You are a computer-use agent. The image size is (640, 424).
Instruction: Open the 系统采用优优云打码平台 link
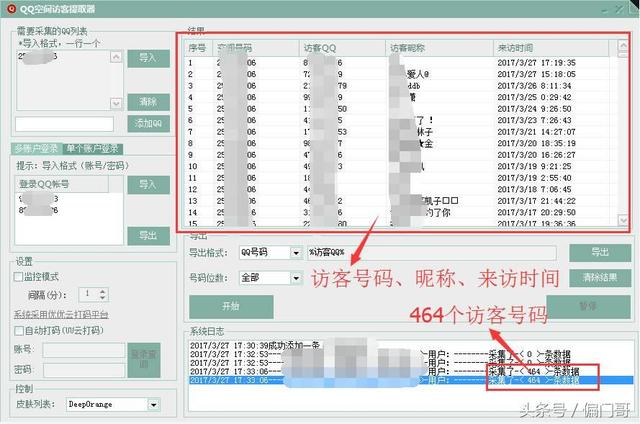click(x=61, y=315)
